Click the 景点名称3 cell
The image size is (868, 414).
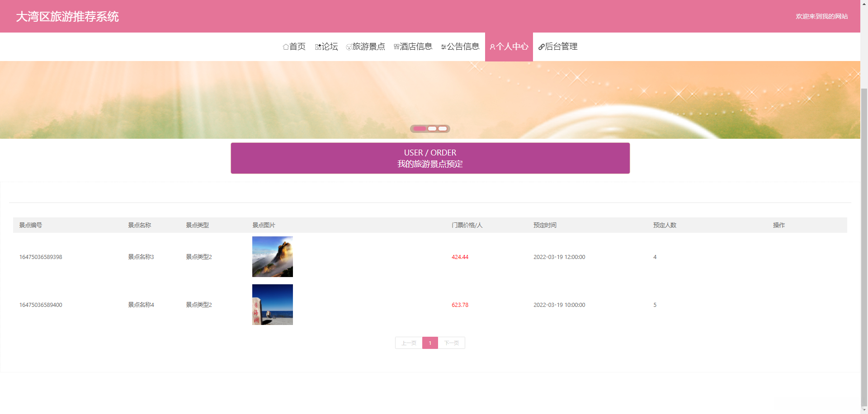pos(141,257)
